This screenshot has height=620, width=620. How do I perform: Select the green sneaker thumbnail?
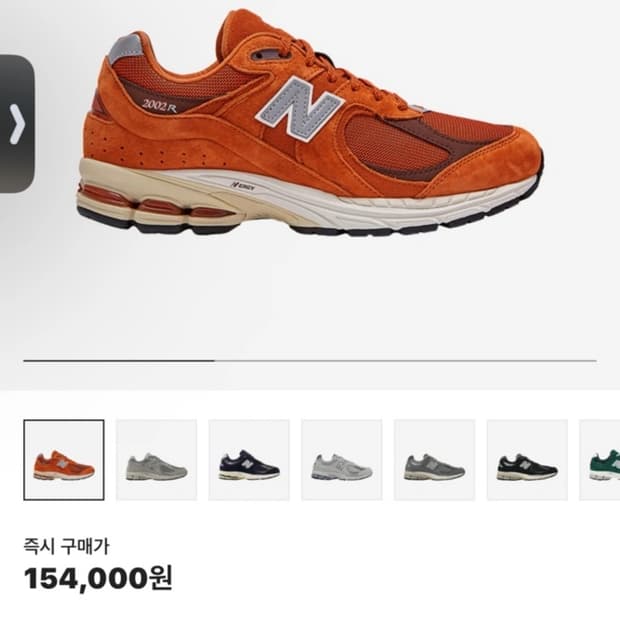click(x=600, y=460)
